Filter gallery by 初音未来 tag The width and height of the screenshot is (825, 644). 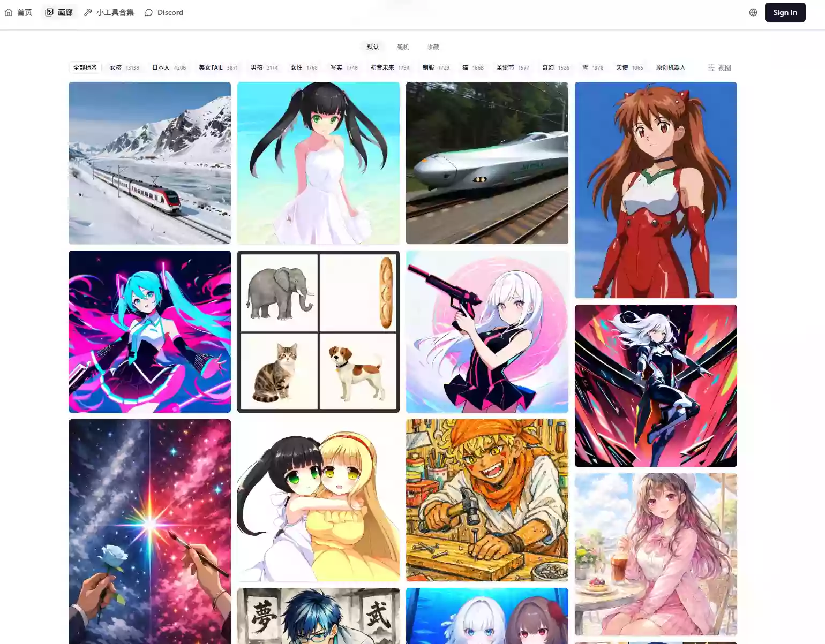(389, 67)
